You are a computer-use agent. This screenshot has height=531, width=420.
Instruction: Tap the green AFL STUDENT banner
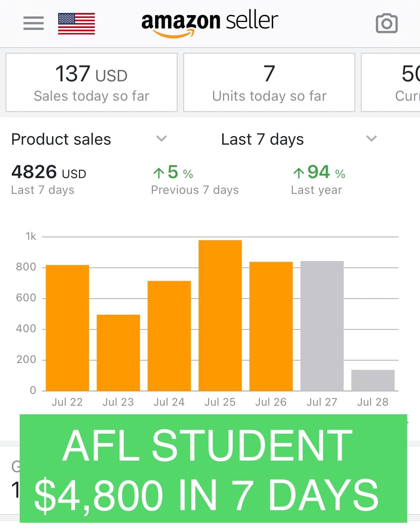click(213, 468)
